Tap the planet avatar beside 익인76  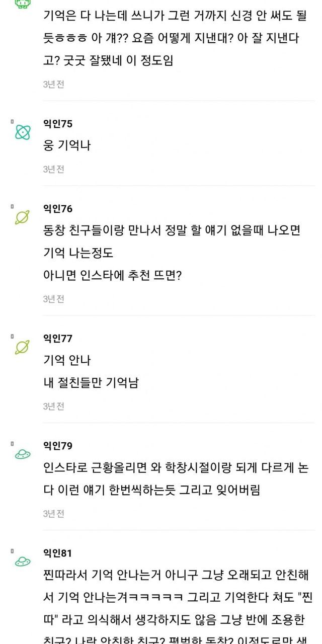pyautogui.click(x=23, y=217)
